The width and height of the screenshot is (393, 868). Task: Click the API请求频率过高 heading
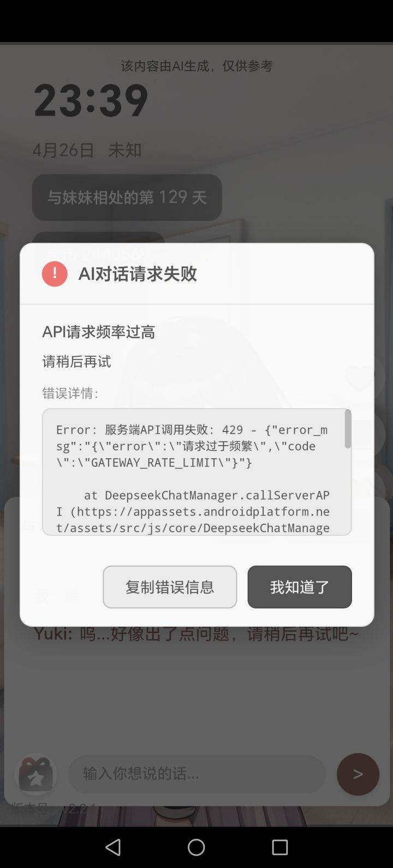point(99,332)
